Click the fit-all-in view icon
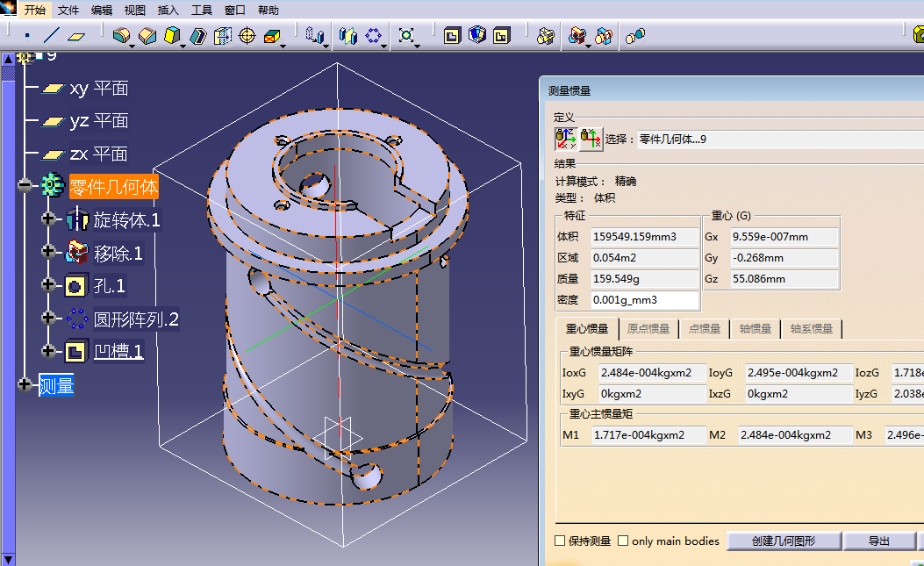This screenshot has height=566, width=924. point(406,36)
